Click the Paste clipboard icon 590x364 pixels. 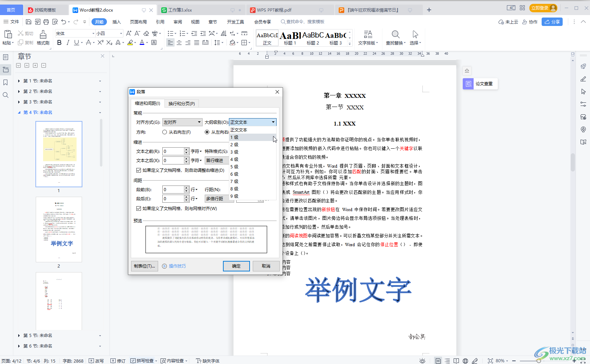click(x=8, y=34)
